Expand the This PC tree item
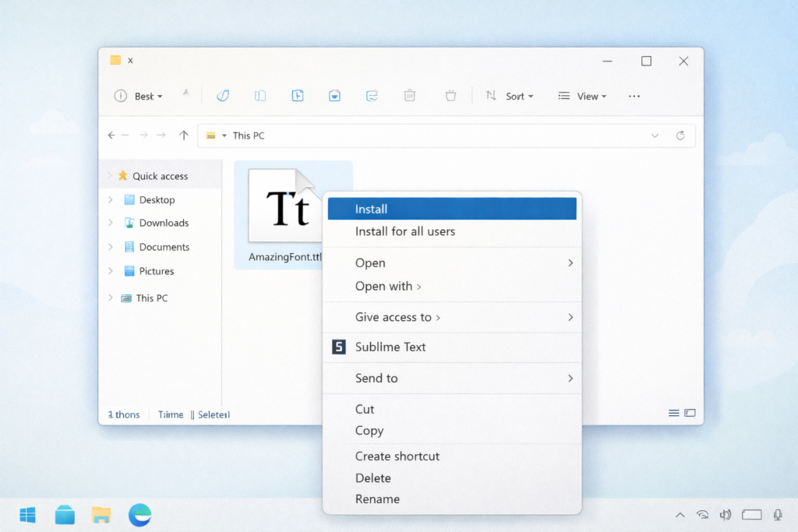This screenshot has width=798, height=532. pos(111,298)
